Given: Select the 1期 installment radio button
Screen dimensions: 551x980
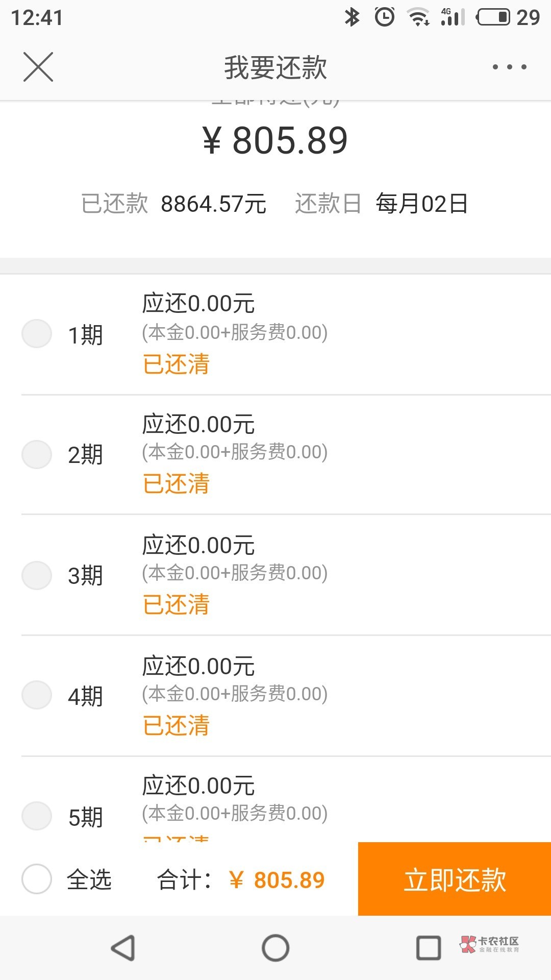Looking at the screenshot, I should [37, 334].
